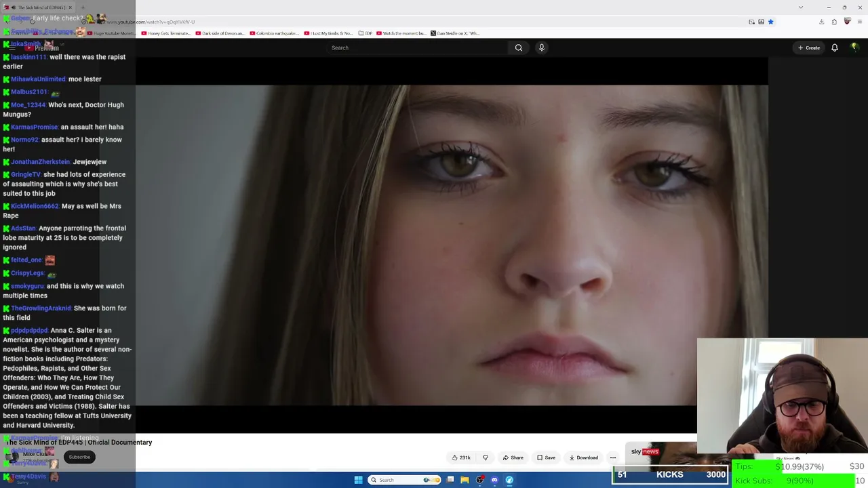
Task: Dislike the video with thumbs-down icon
Action: pyautogui.click(x=485, y=457)
